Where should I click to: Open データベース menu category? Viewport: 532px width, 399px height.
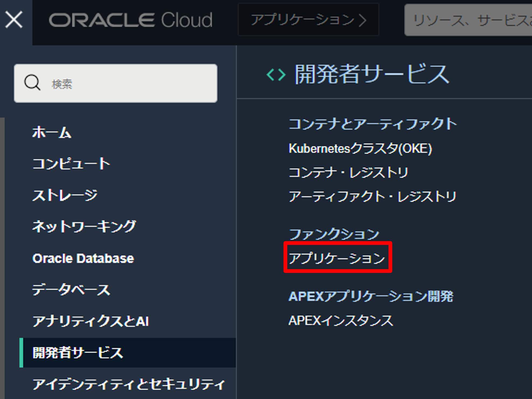tap(71, 290)
